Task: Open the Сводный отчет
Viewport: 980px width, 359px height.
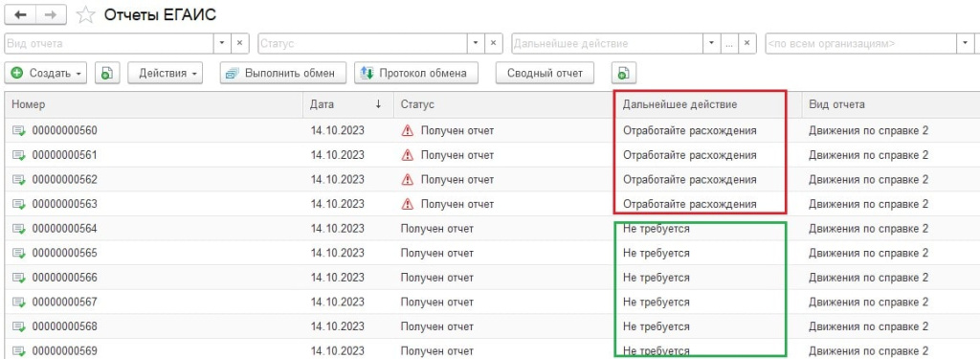Action: click(545, 73)
